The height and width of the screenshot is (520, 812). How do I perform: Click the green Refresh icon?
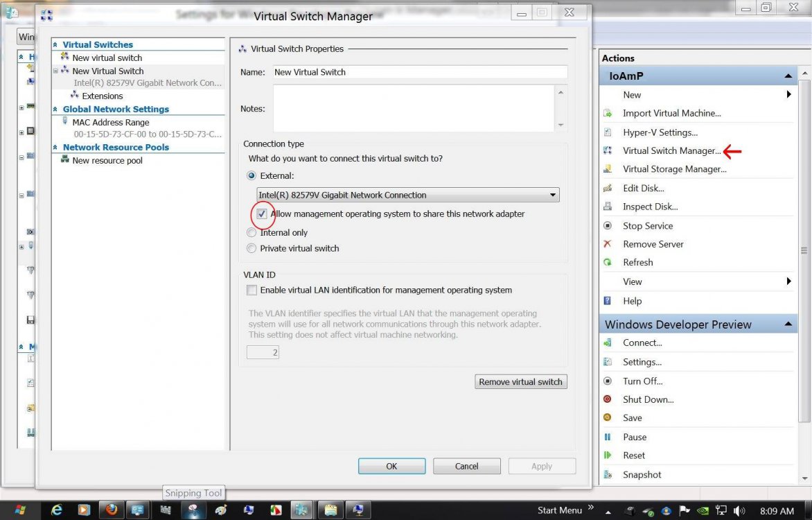(608, 263)
